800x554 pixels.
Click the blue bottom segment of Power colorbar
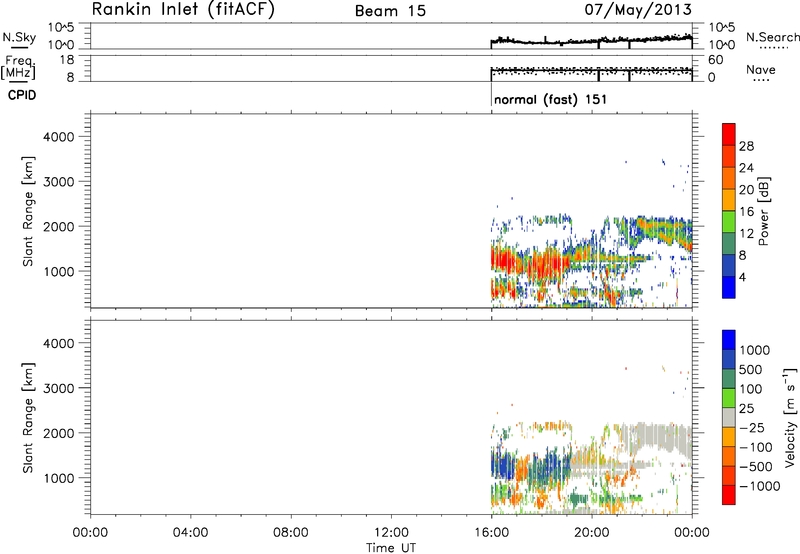point(729,287)
